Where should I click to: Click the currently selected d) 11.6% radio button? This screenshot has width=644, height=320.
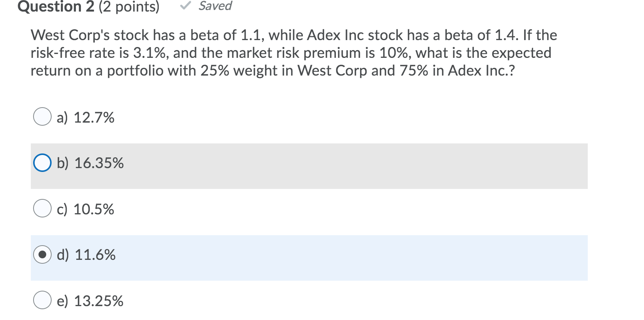tap(42, 254)
